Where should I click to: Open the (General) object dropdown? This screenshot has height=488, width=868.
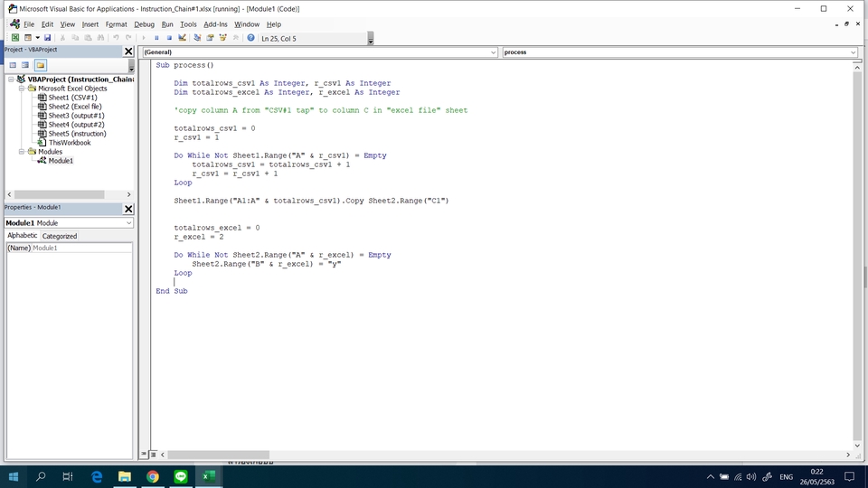click(494, 52)
